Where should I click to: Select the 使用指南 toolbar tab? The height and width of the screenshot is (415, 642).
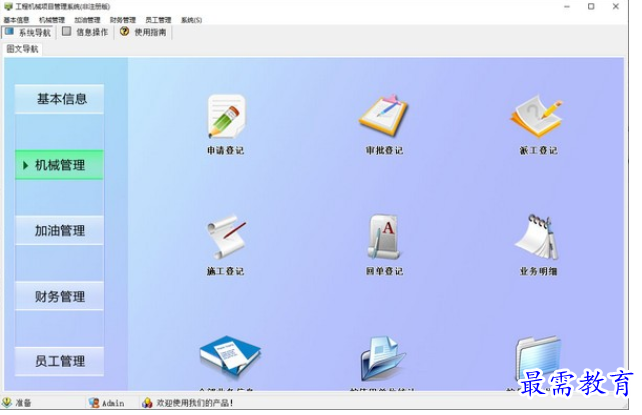(143, 32)
